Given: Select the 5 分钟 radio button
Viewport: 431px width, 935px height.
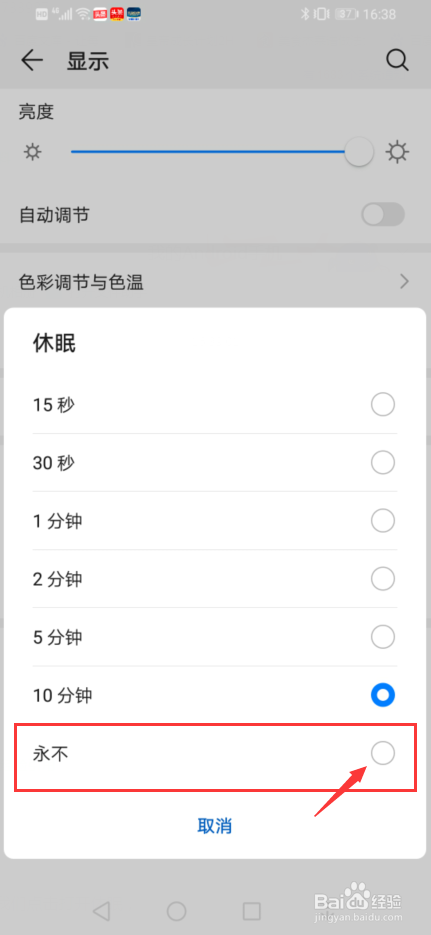Looking at the screenshot, I should click(x=383, y=637).
